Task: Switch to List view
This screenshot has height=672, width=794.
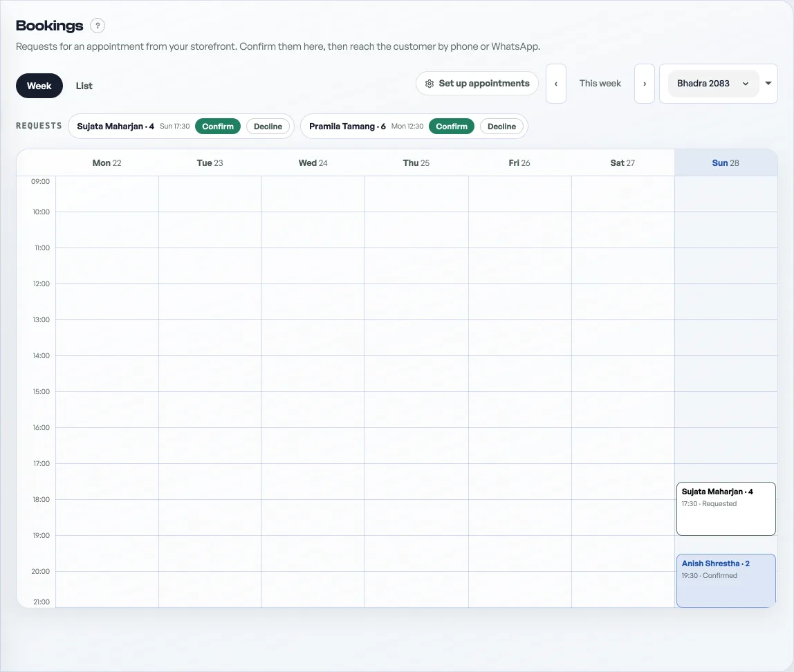Action: point(84,86)
